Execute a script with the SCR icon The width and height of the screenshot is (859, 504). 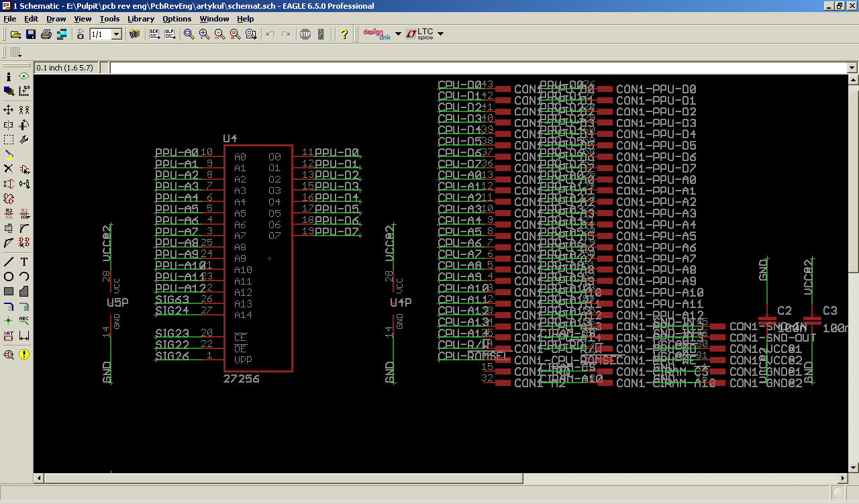(154, 34)
